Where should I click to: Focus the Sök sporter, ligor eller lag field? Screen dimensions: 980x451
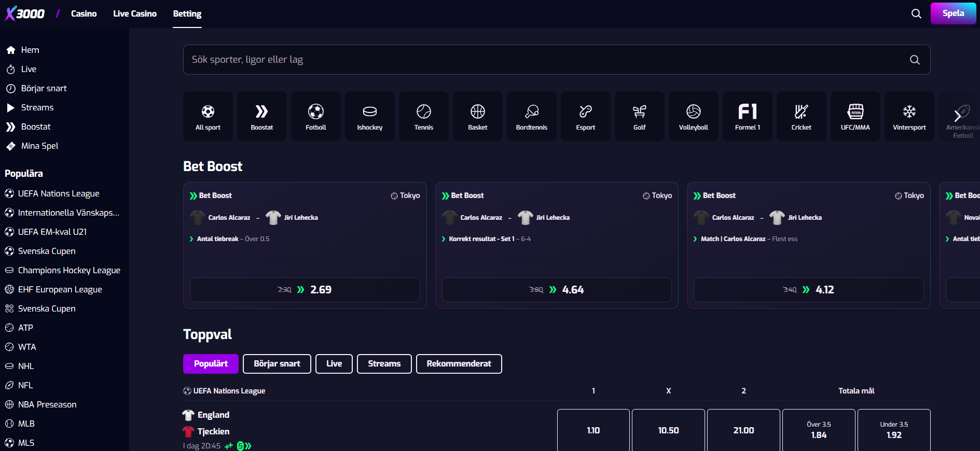[x=557, y=60]
